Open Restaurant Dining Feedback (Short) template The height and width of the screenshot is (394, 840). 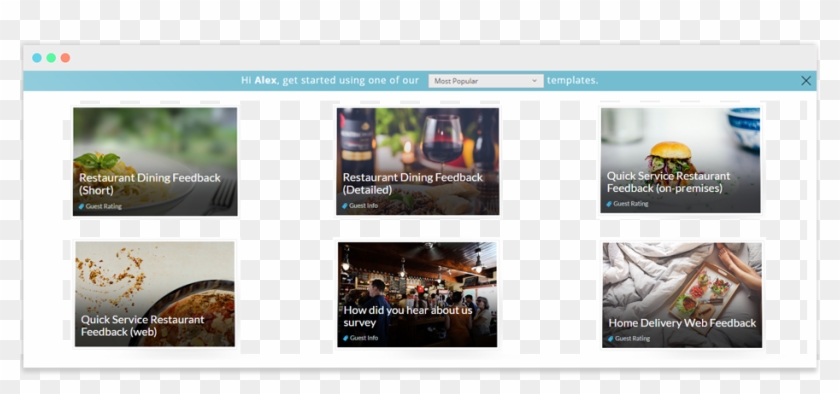coord(155,162)
